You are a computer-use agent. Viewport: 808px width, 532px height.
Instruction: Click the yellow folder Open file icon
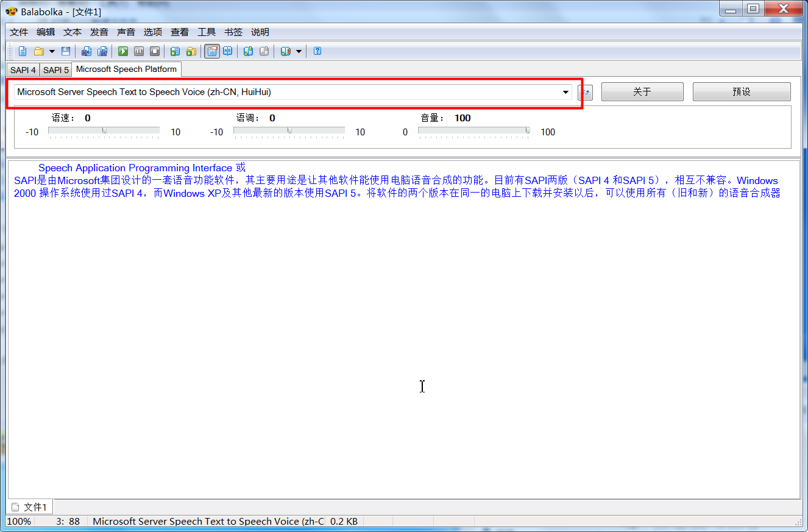(38, 51)
